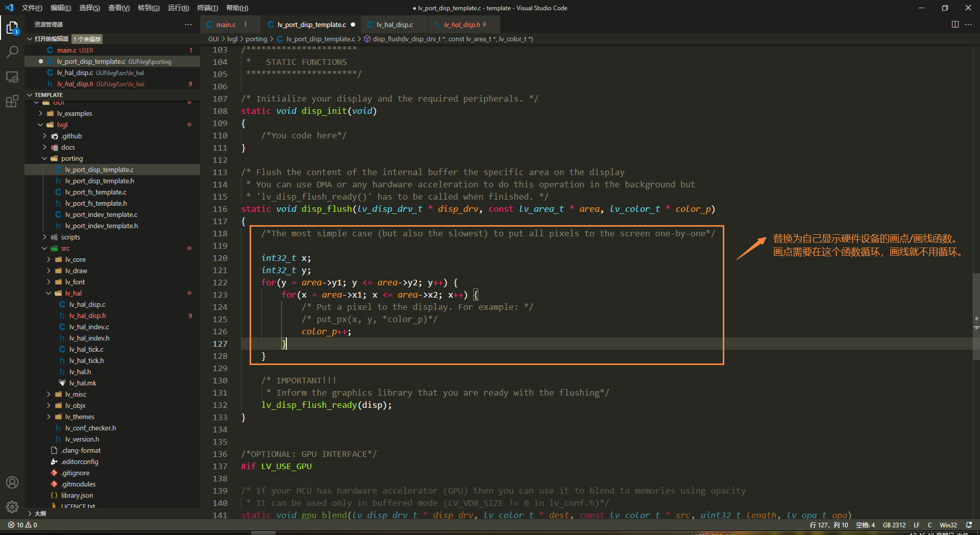Image resolution: width=980 pixels, height=535 pixels.
Task: Open the Remote Explorer activity icon
Action: 12,77
